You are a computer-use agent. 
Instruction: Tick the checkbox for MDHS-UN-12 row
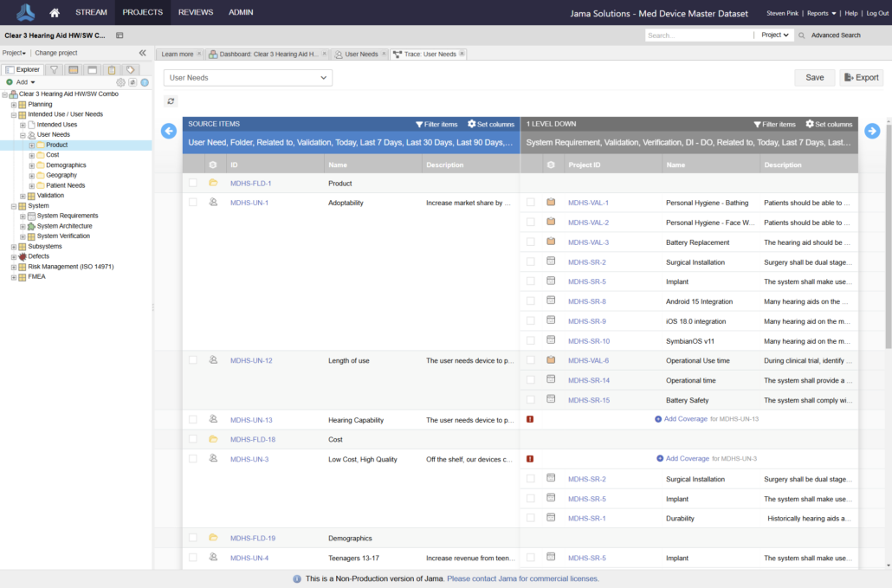click(x=193, y=360)
